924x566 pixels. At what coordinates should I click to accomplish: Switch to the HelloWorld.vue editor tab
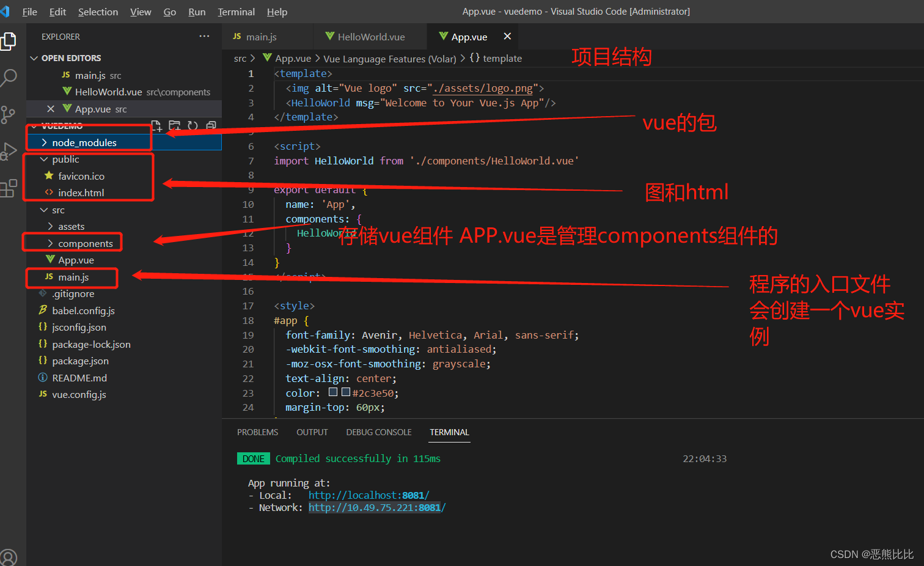(x=370, y=37)
